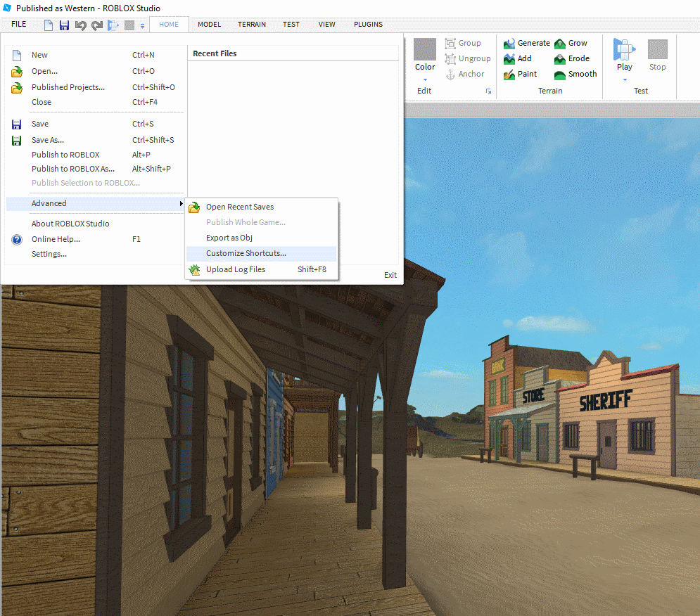Viewport: 700px width, 616px height.
Task: Open the PLUGINS ribbon tab
Action: coord(368,25)
